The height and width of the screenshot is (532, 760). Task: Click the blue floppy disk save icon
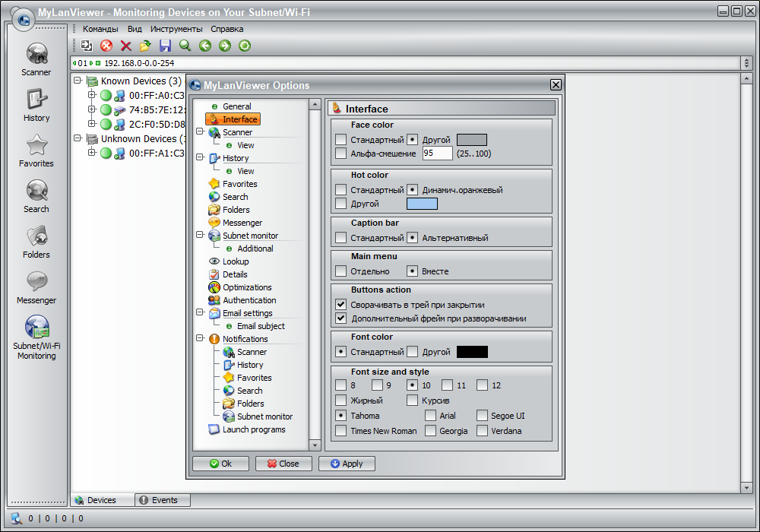165,46
